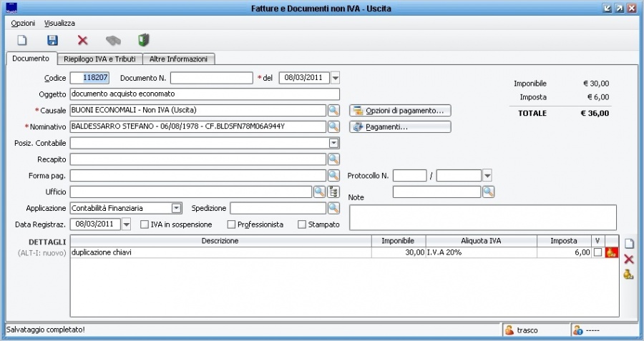Click the tree icon beside Ufficio field
Screen dimensions: 644x341
pyautogui.click(x=333, y=192)
